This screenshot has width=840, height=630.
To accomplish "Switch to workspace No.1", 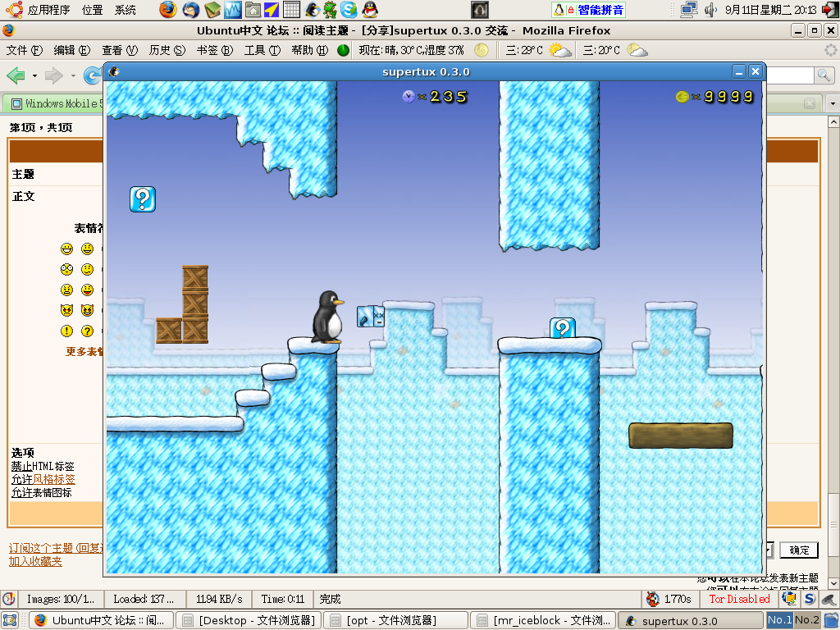I will click(779, 620).
